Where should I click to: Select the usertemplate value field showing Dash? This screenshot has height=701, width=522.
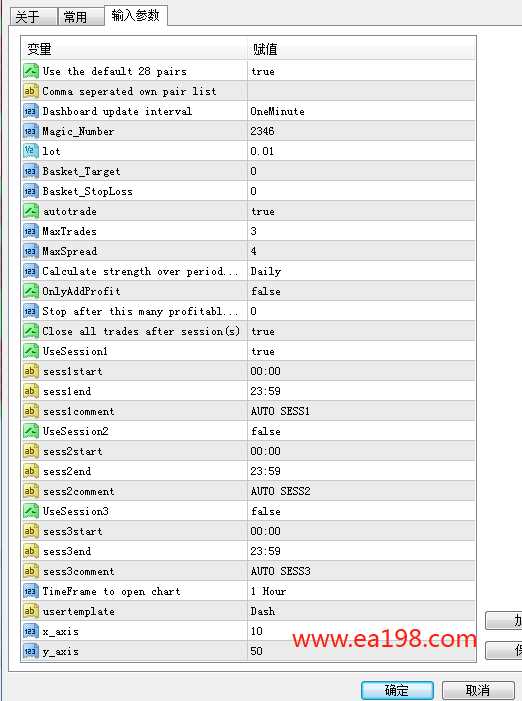pos(361,611)
